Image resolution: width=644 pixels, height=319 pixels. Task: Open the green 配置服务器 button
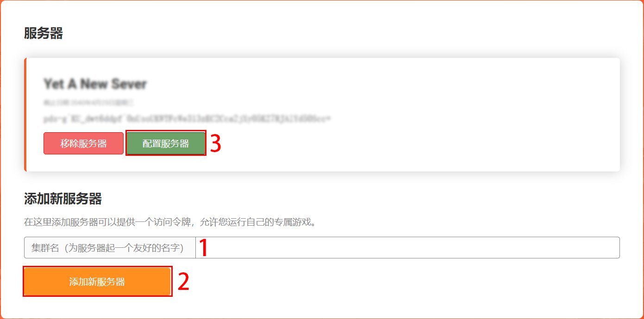(166, 143)
